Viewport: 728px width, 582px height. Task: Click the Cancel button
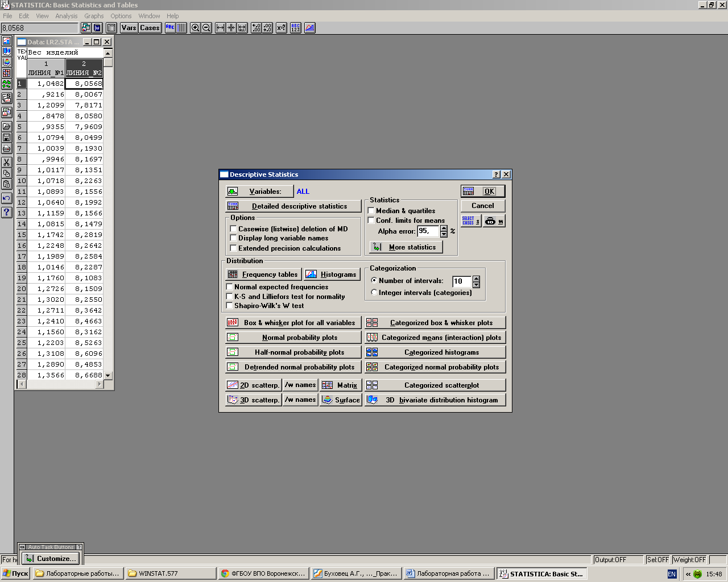[x=483, y=206]
